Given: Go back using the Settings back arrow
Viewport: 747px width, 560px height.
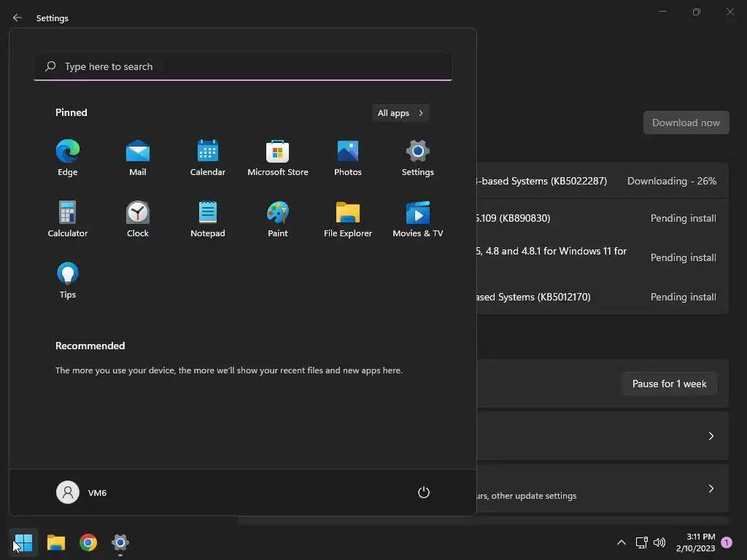Looking at the screenshot, I should pyautogui.click(x=18, y=17).
